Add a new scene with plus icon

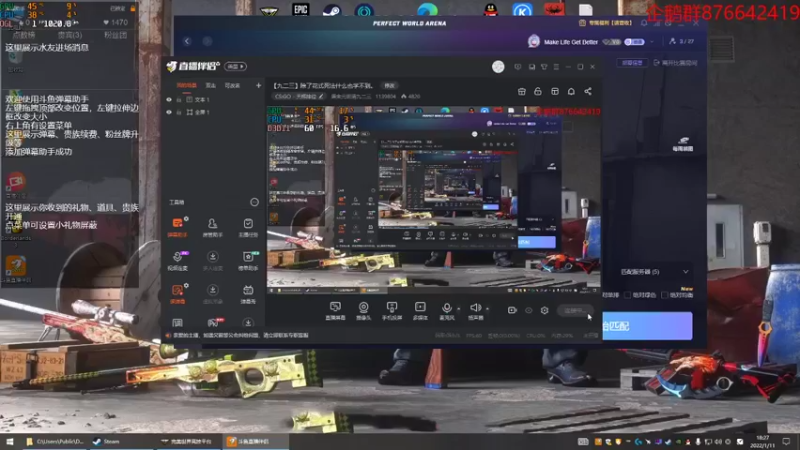pos(258,86)
